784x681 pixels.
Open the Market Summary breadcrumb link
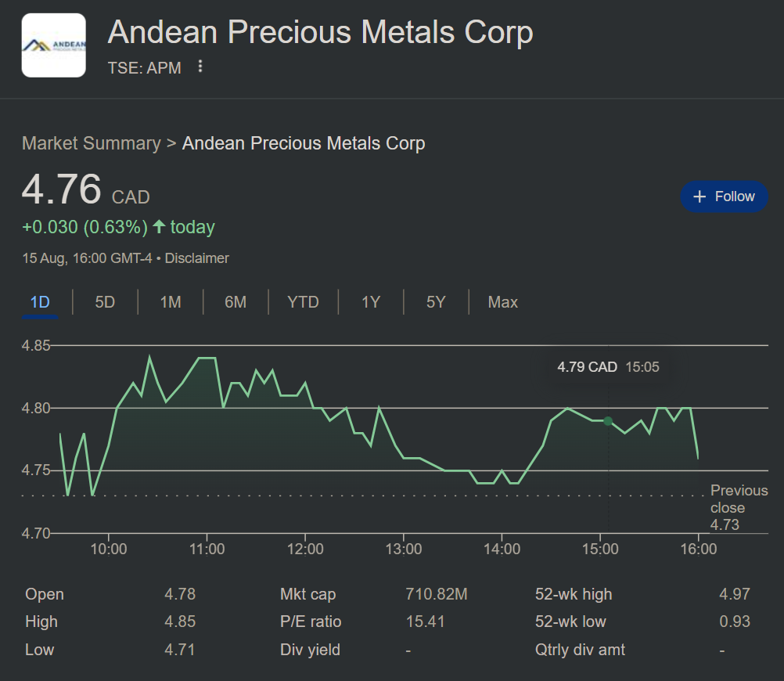[x=91, y=143]
